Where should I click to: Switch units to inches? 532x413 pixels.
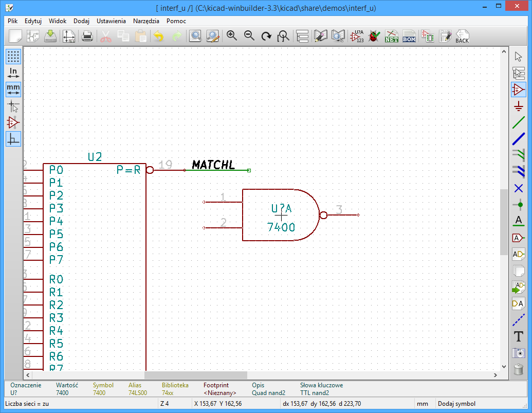[x=13, y=73]
